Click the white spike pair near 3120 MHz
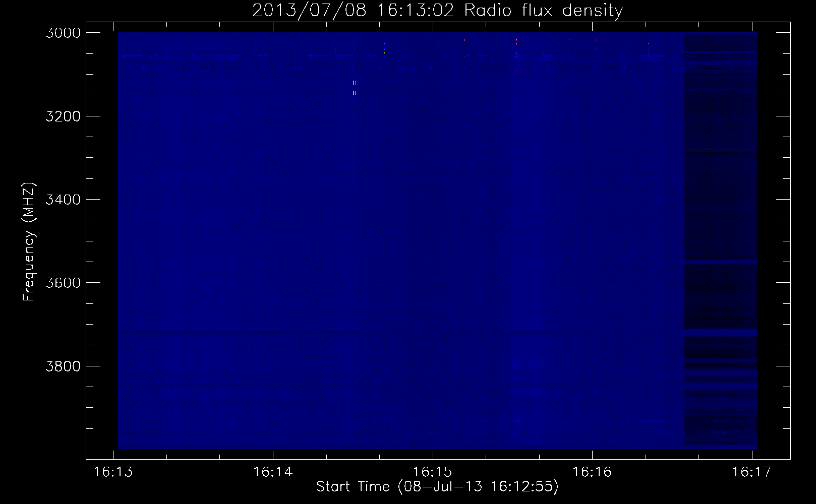The width and height of the screenshot is (816, 504). click(x=355, y=83)
